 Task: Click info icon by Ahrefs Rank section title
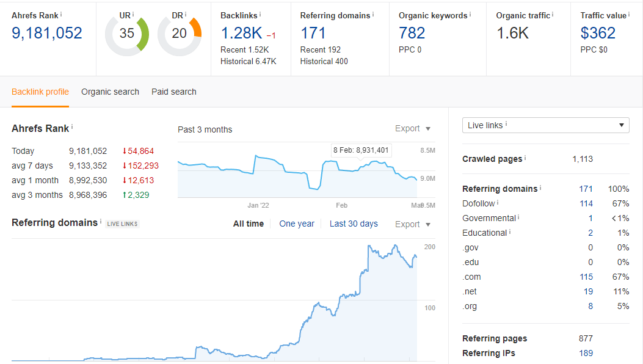(x=72, y=127)
